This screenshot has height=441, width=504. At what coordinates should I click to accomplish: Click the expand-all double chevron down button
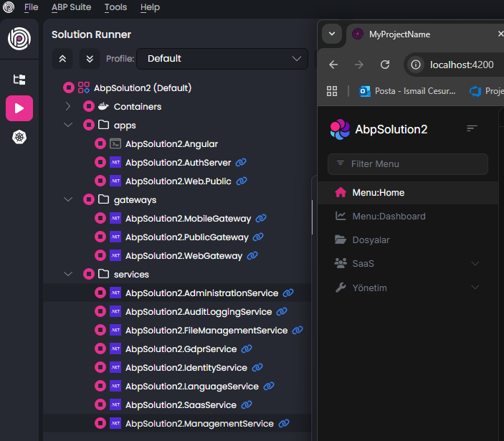90,59
